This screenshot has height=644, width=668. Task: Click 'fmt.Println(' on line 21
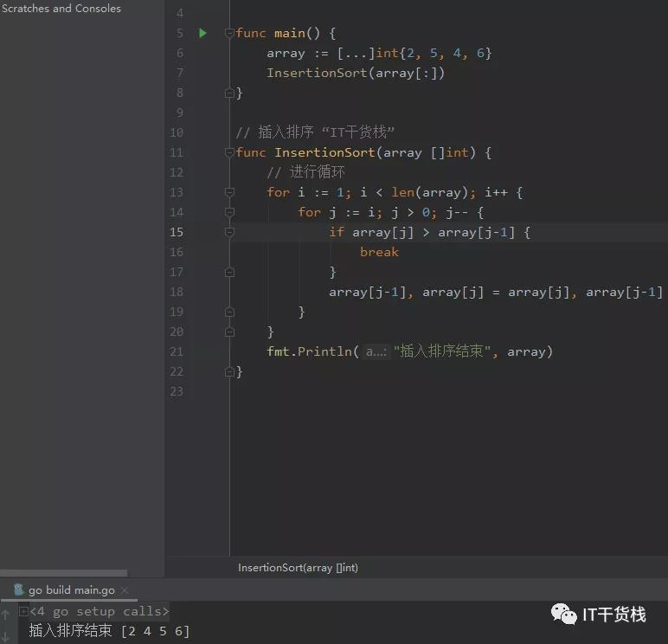[313, 351]
